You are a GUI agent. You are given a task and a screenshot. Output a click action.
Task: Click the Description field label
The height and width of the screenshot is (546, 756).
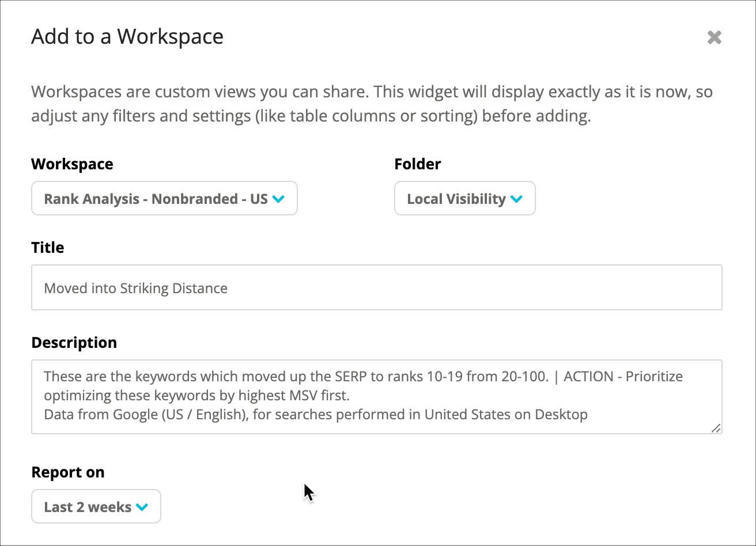pos(74,343)
